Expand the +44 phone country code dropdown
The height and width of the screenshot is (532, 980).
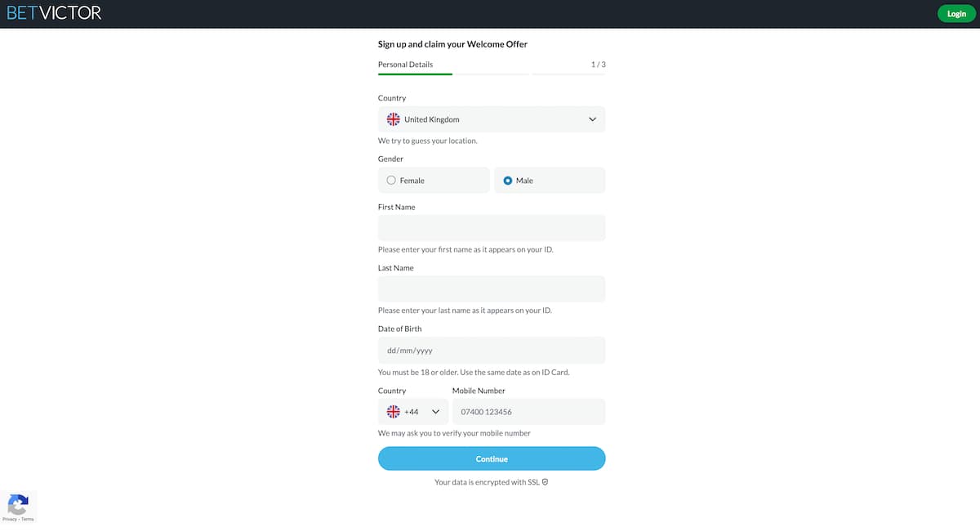[413, 412]
